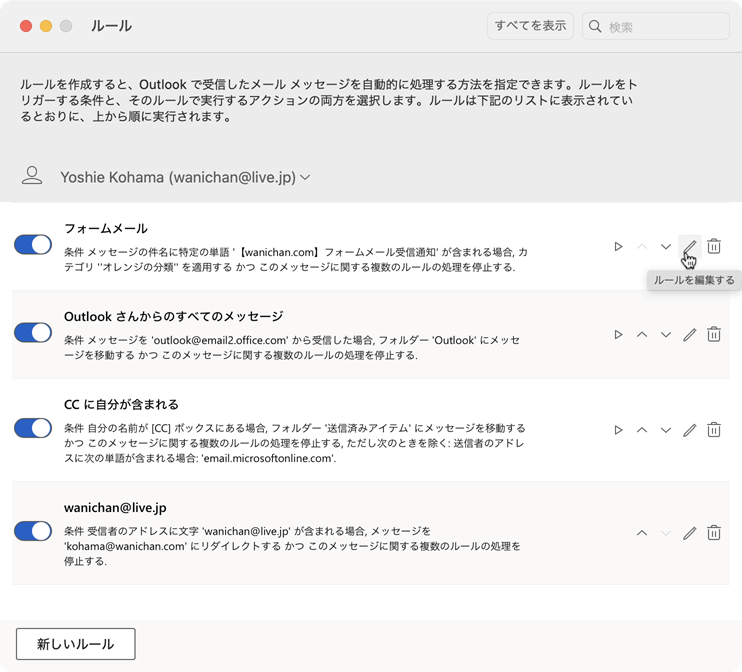Edit the CC に自分が含まれる rule
742x672 pixels.
point(689,430)
